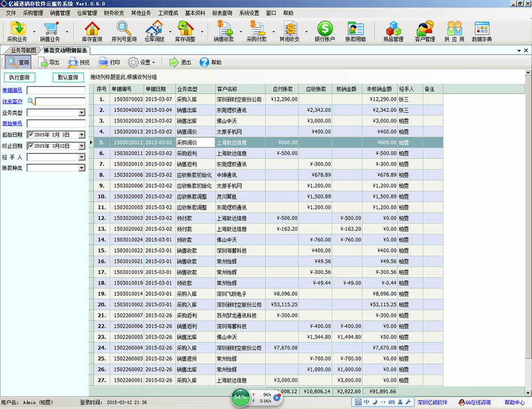Open dropdown arrow next to 其他收支
Viewport: 532px width, 409px height.
[306, 32]
